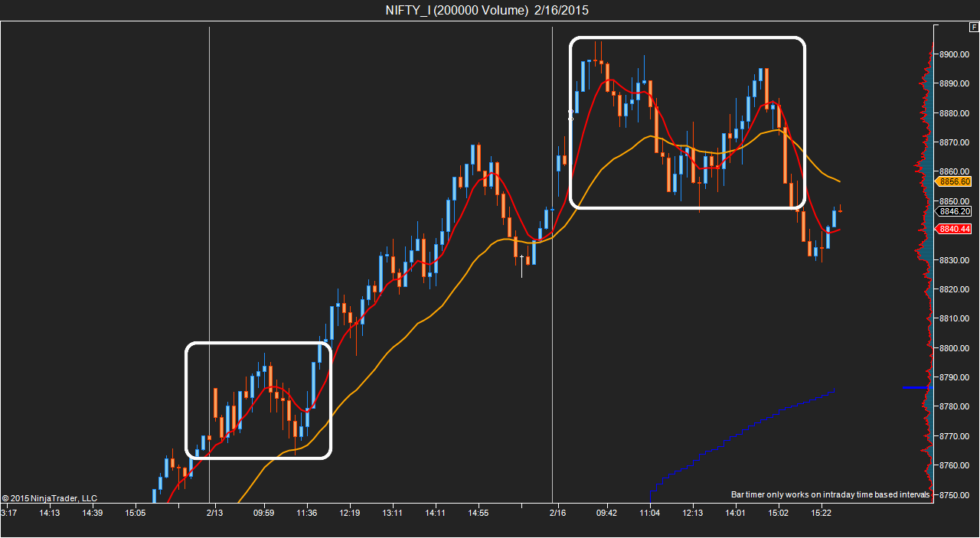The height and width of the screenshot is (538, 980).
Task: Click the 8800.00 price axis label
Action: tap(955, 348)
